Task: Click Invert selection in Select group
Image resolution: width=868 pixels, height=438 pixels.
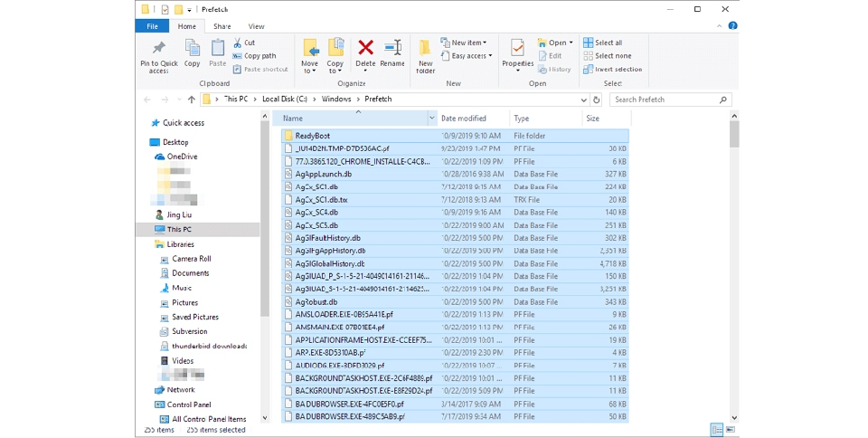Action: coord(612,69)
